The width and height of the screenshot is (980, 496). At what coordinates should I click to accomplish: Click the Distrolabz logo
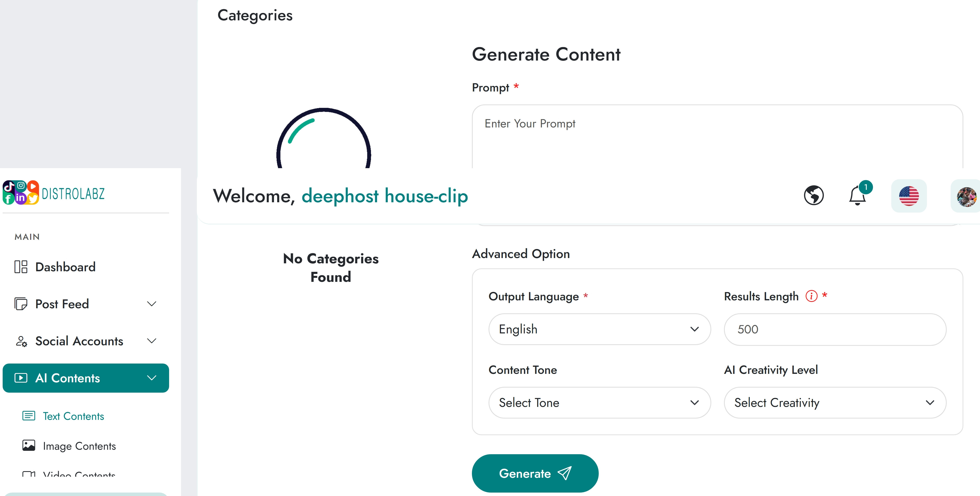point(54,193)
